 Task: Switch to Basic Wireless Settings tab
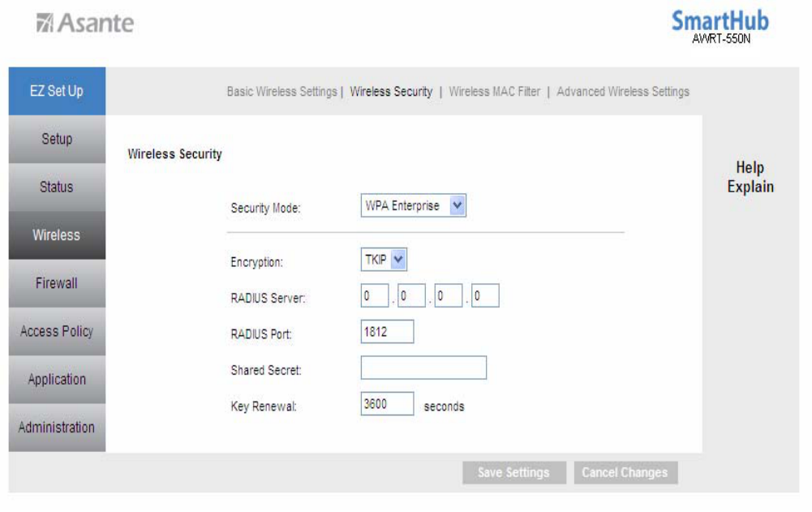(x=281, y=92)
